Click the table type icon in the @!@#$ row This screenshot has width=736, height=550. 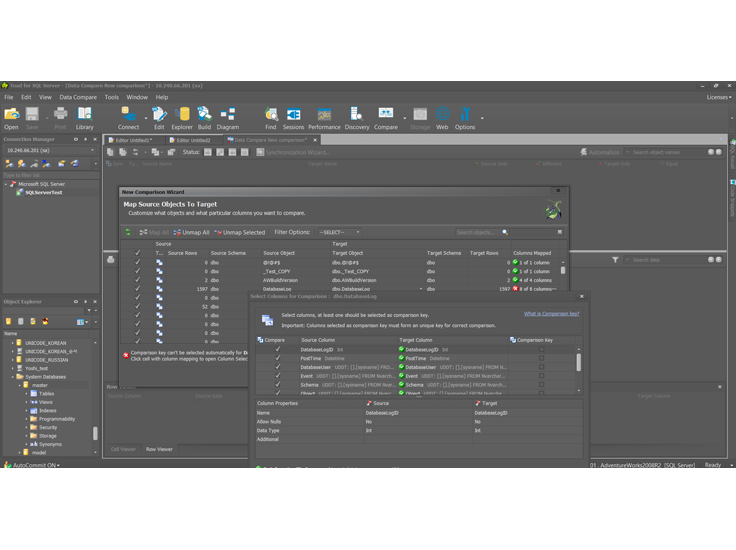160,263
